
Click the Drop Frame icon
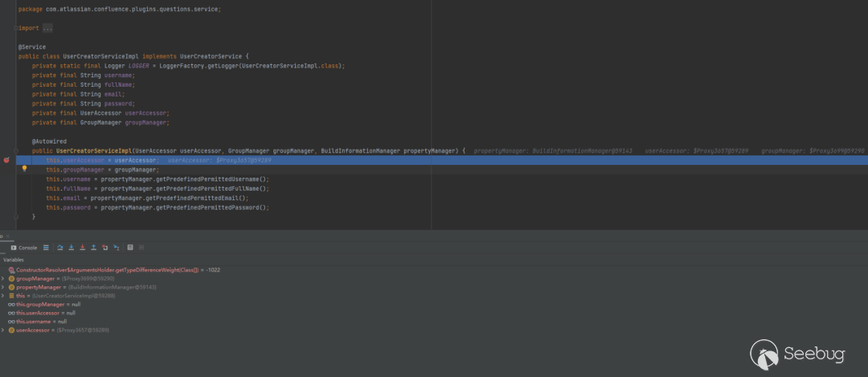tap(104, 248)
